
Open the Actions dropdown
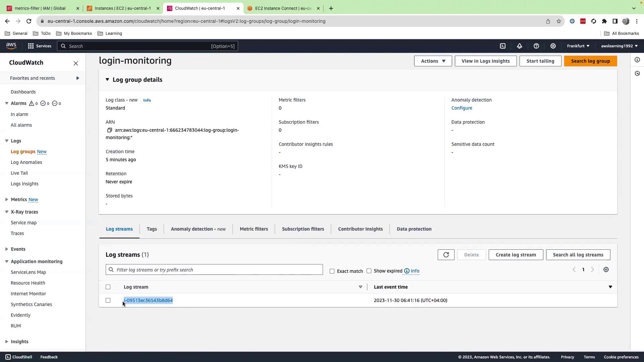coord(433,61)
